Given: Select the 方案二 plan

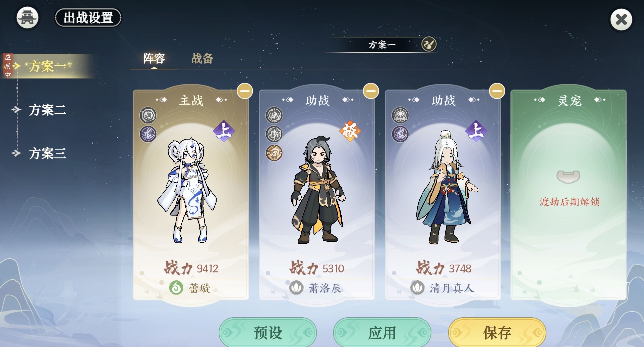Looking at the screenshot, I should [47, 110].
